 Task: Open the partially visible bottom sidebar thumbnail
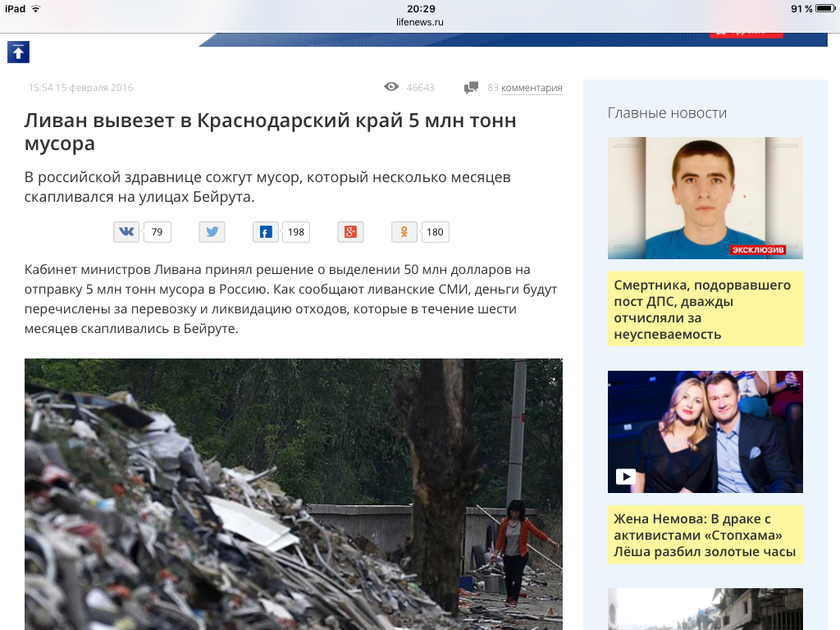[705, 609]
